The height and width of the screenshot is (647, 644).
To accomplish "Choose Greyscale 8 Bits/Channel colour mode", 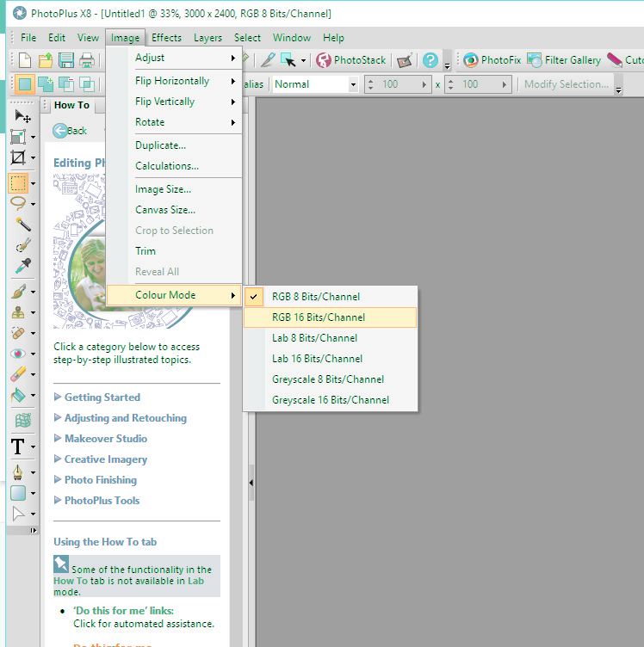I will point(331,379).
